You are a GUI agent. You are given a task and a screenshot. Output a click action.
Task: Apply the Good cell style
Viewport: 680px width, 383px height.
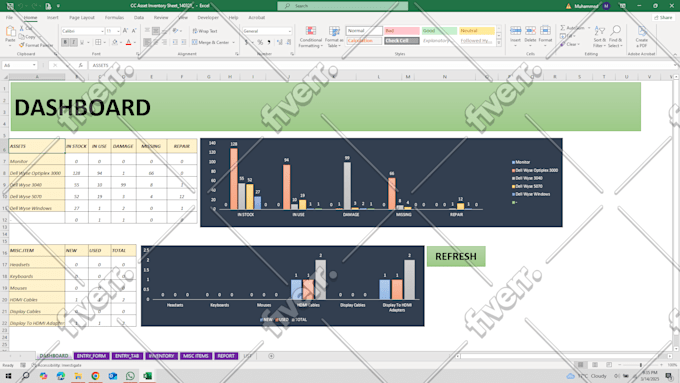tap(439, 31)
